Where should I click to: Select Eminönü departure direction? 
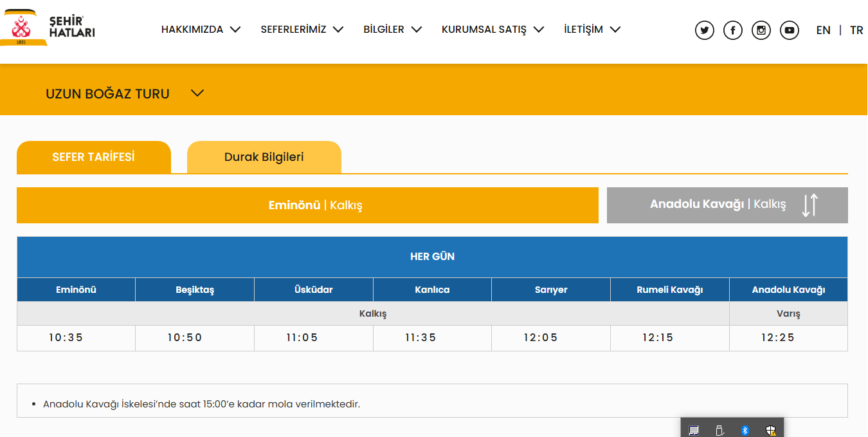tap(307, 205)
